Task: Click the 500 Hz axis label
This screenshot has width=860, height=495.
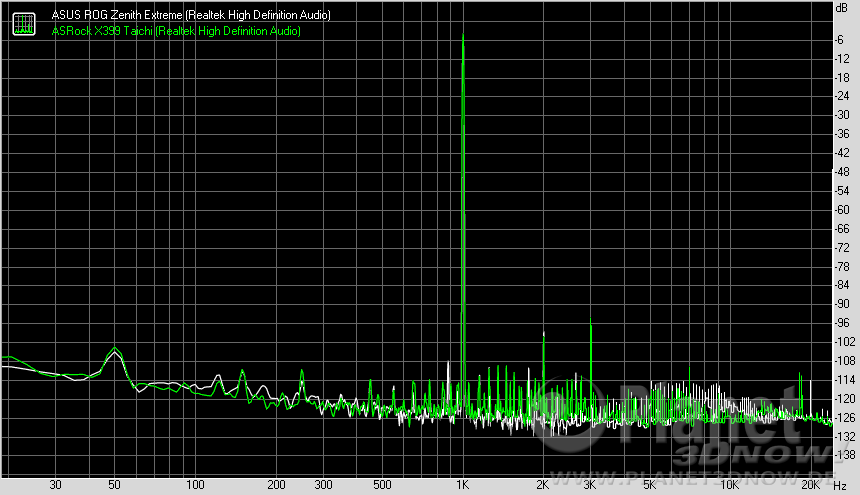Action: point(382,485)
